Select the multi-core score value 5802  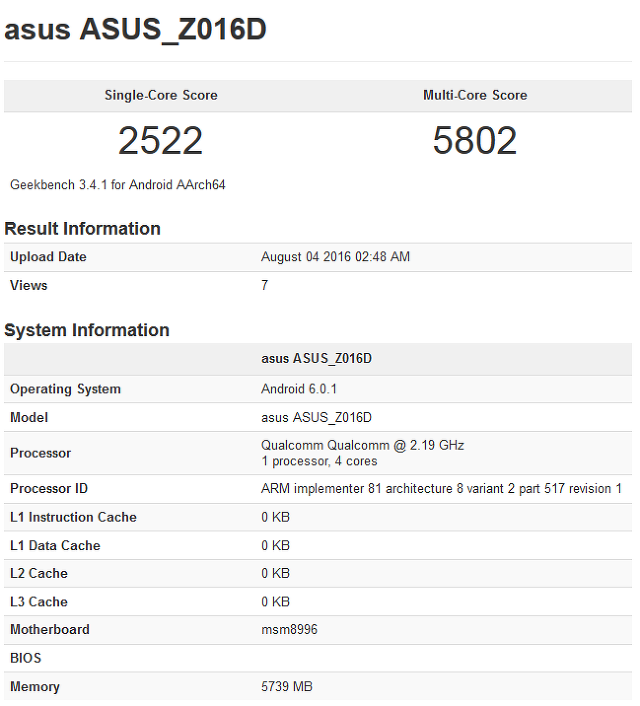pyautogui.click(x=475, y=140)
